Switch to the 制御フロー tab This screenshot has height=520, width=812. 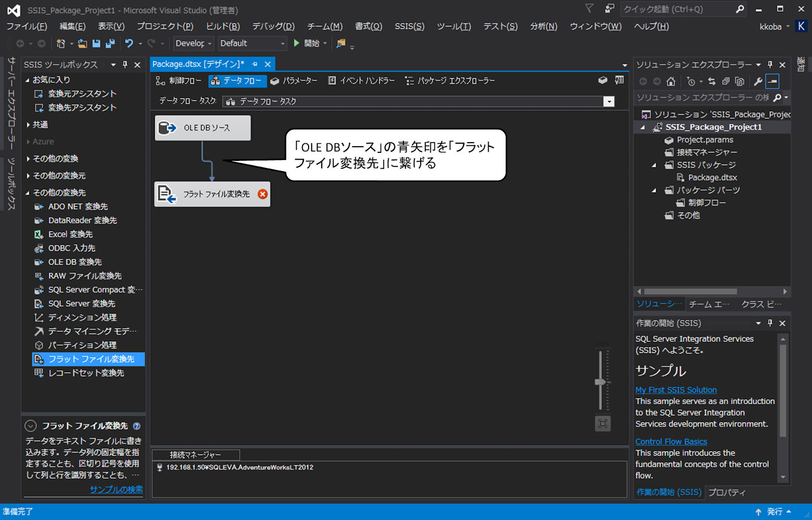click(x=179, y=80)
